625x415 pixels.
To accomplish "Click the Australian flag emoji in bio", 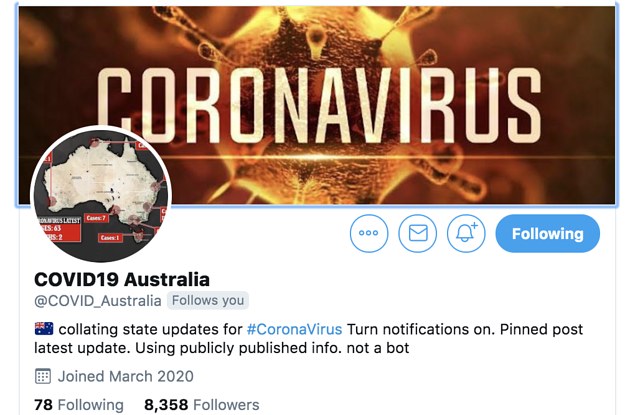I will click(44, 328).
